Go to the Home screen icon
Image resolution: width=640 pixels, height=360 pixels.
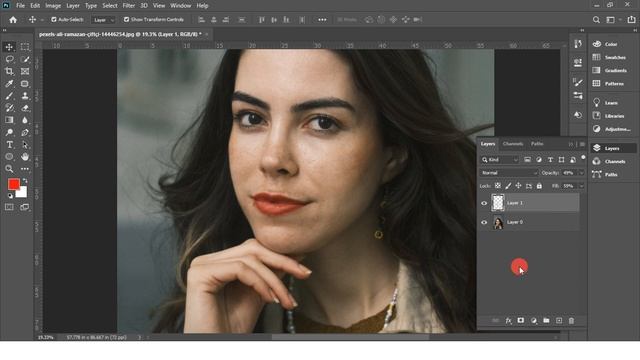point(13,20)
